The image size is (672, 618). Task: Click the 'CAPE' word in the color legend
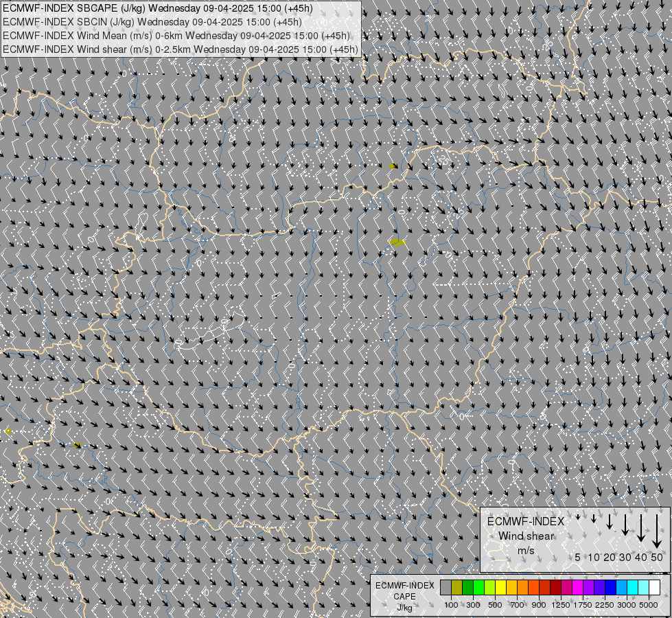point(404,597)
